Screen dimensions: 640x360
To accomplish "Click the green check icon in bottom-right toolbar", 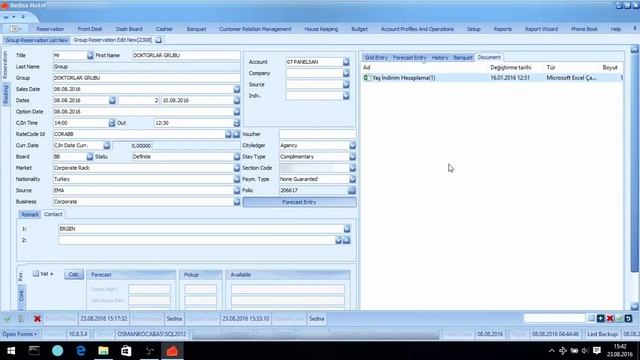I will [619, 318].
